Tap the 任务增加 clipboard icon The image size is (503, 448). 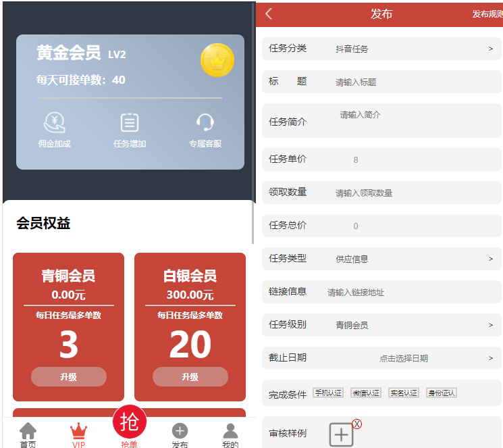(x=130, y=122)
